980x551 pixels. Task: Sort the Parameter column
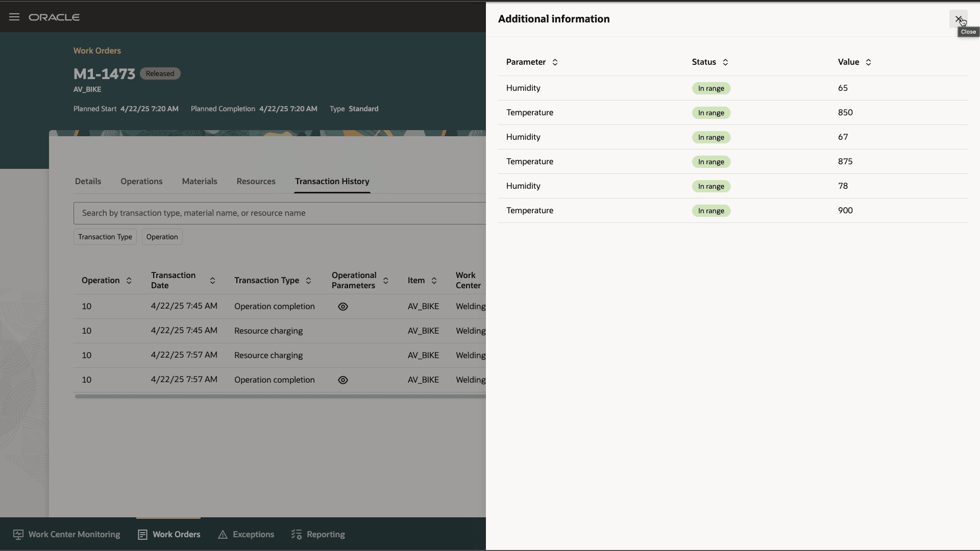tap(555, 62)
